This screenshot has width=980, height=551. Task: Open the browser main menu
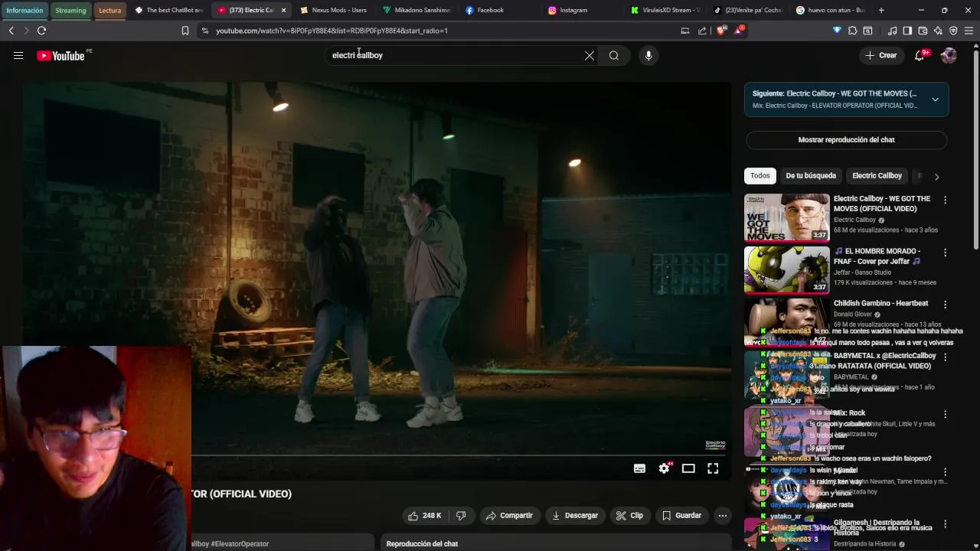point(969,31)
